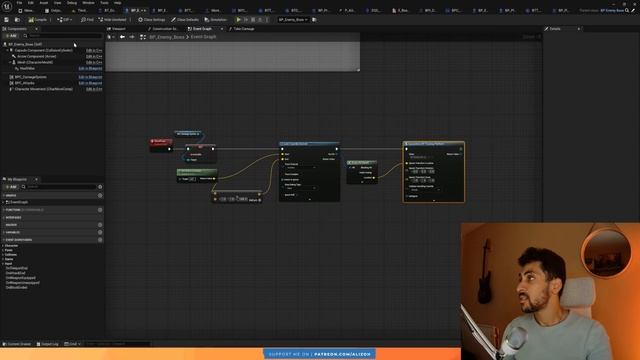Add new function with plus icon
The height and width of the screenshot is (360, 640).
tap(100, 210)
